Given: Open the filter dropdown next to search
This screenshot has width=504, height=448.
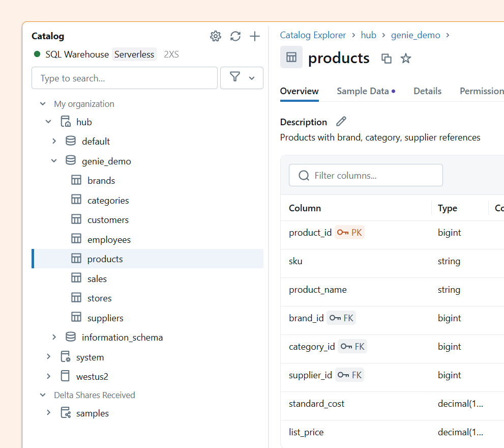Looking at the screenshot, I should click(242, 78).
